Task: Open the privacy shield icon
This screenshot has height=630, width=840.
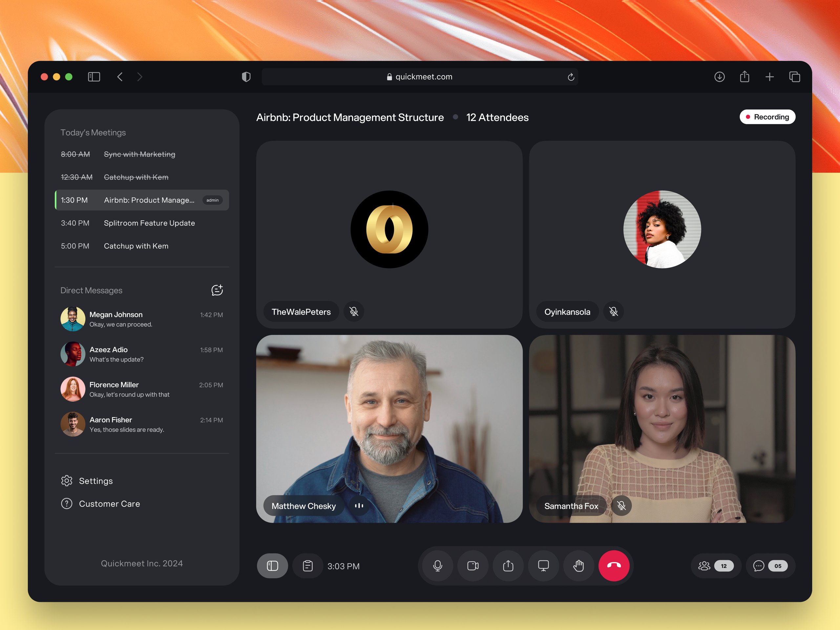Action: [x=246, y=77]
